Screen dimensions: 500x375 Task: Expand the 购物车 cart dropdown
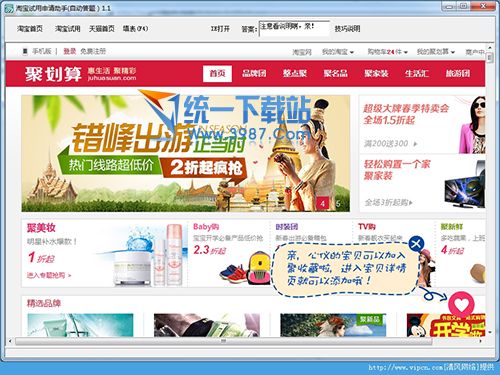(387, 52)
